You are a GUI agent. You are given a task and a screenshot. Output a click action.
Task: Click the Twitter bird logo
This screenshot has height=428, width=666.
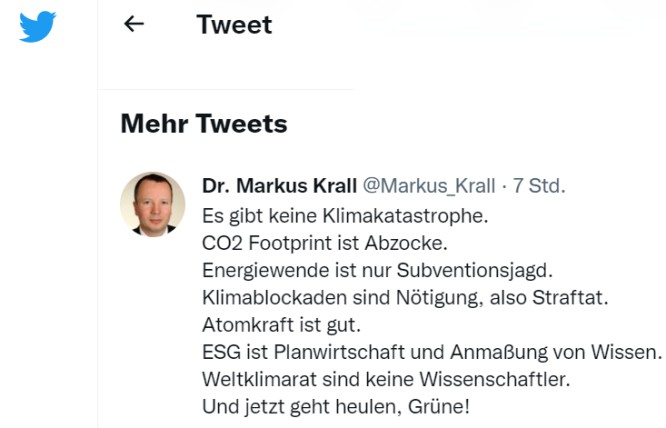pyautogui.click(x=38, y=26)
